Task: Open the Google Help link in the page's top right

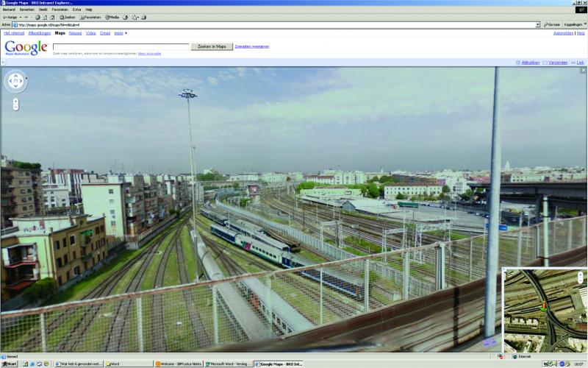Action: tap(581, 33)
